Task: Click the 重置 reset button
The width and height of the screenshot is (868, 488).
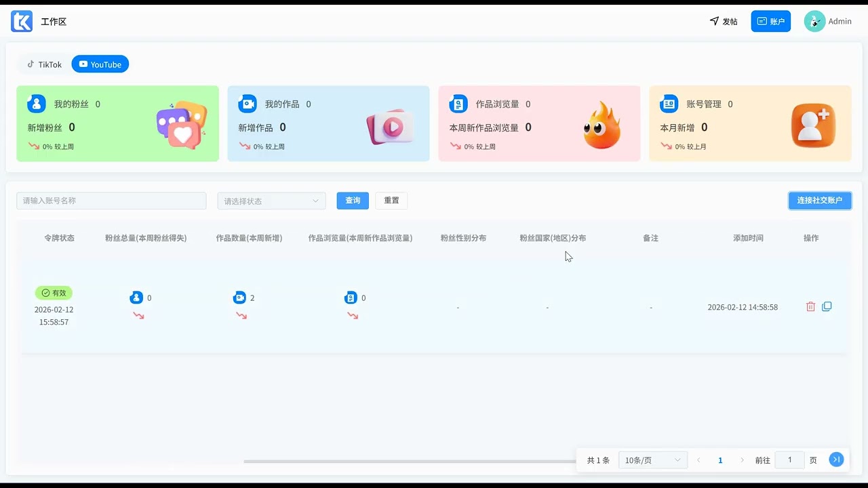Action: [391, 201]
